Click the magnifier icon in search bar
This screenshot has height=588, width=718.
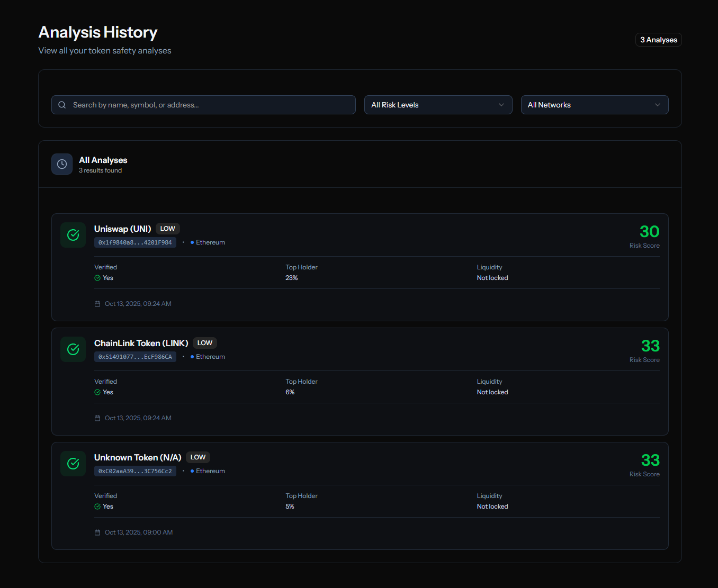(62, 105)
